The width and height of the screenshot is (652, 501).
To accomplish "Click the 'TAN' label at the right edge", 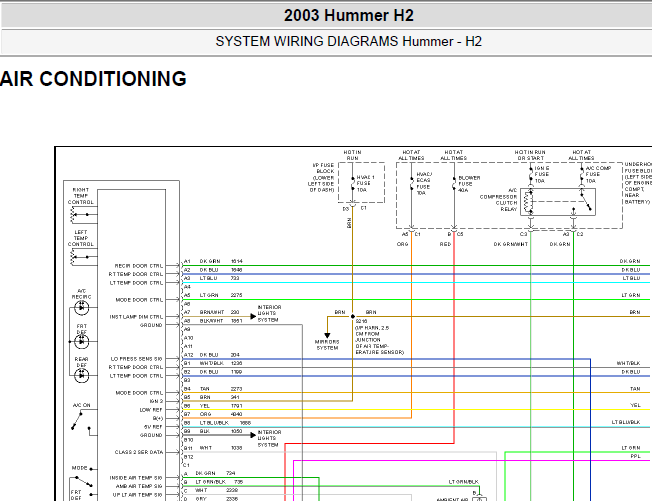I will point(635,389).
